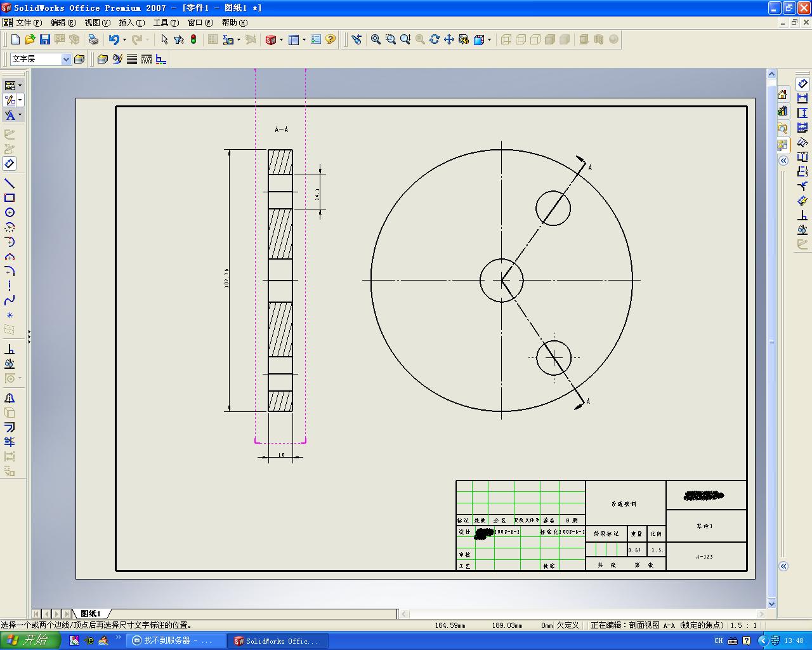Click the Line Color icon
The width and height of the screenshot is (812, 650).
click(117, 59)
